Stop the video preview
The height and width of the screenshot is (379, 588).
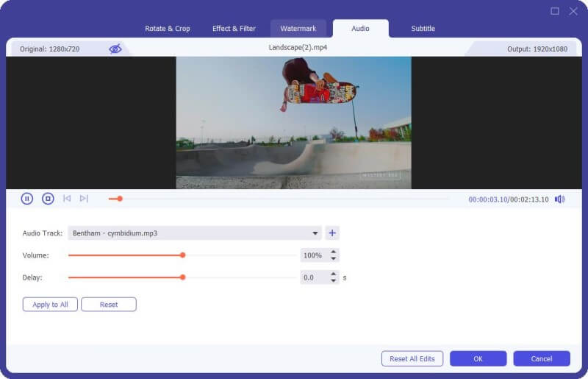[x=48, y=199]
